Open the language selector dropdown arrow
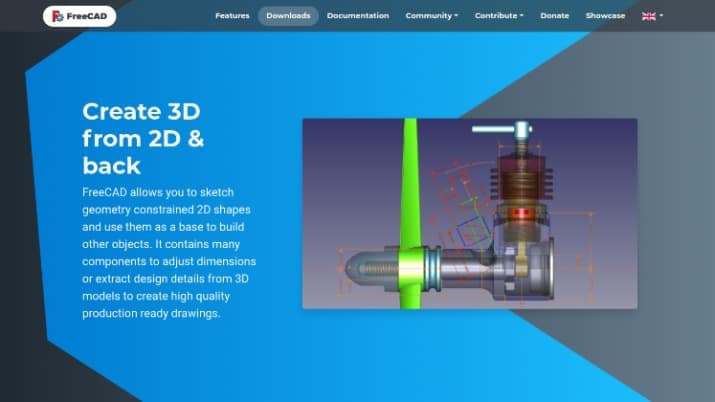The height and width of the screenshot is (402, 715). click(x=661, y=17)
